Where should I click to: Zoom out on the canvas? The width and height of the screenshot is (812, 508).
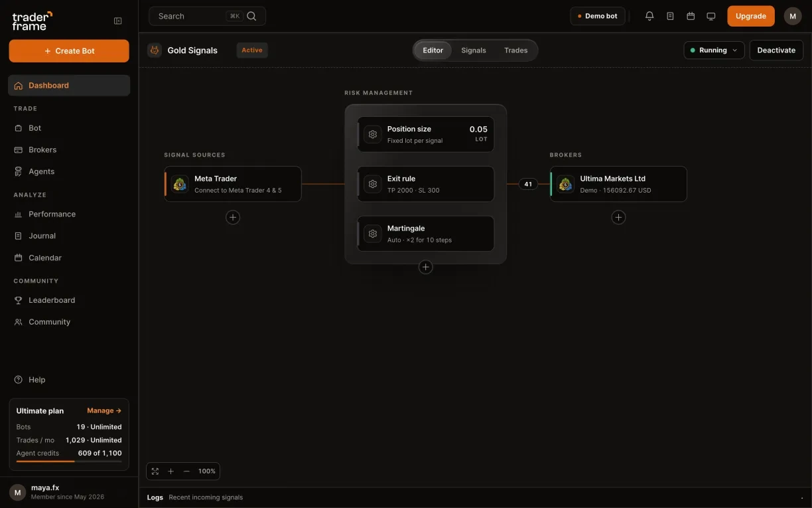(x=186, y=471)
